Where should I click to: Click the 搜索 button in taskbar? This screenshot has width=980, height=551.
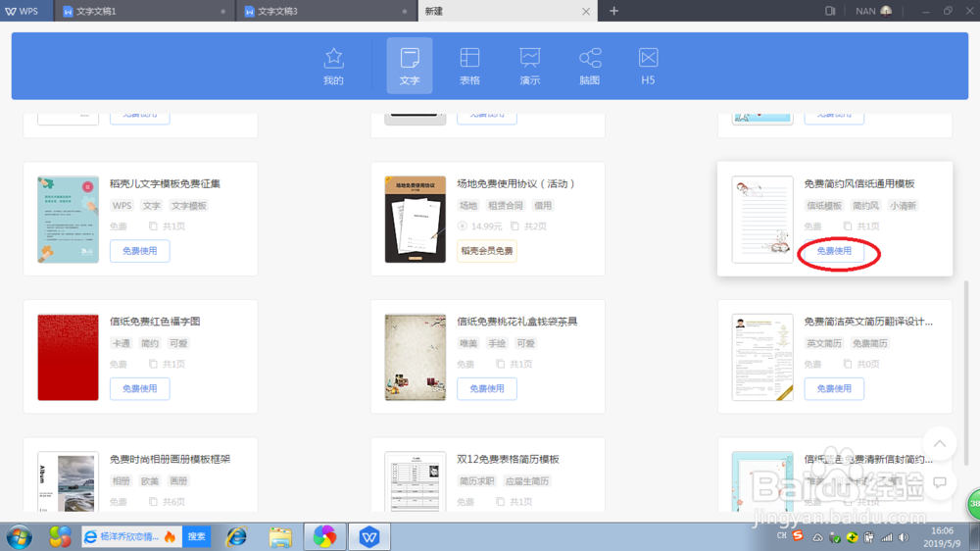(197, 536)
